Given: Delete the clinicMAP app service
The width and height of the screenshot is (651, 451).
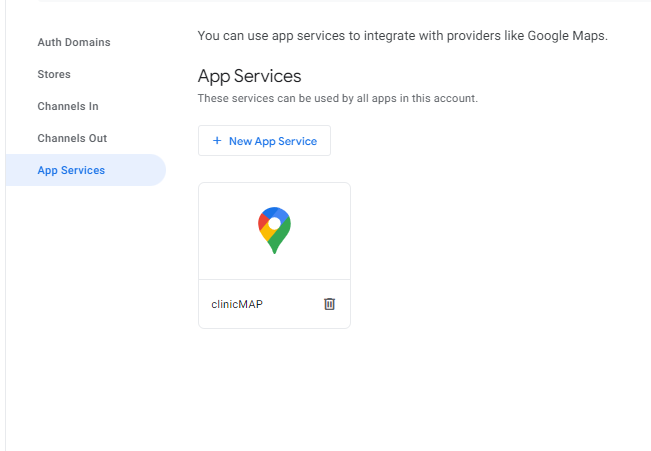Looking at the screenshot, I should 329,304.
